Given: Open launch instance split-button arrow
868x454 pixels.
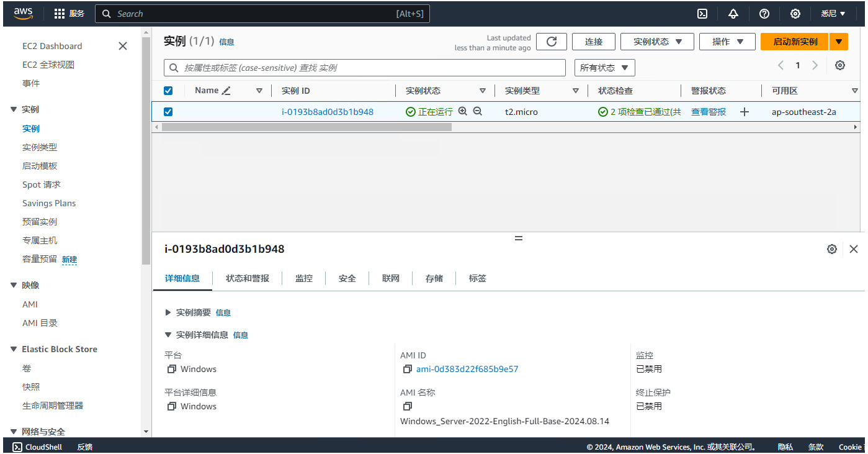Looking at the screenshot, I should (839, 42).
